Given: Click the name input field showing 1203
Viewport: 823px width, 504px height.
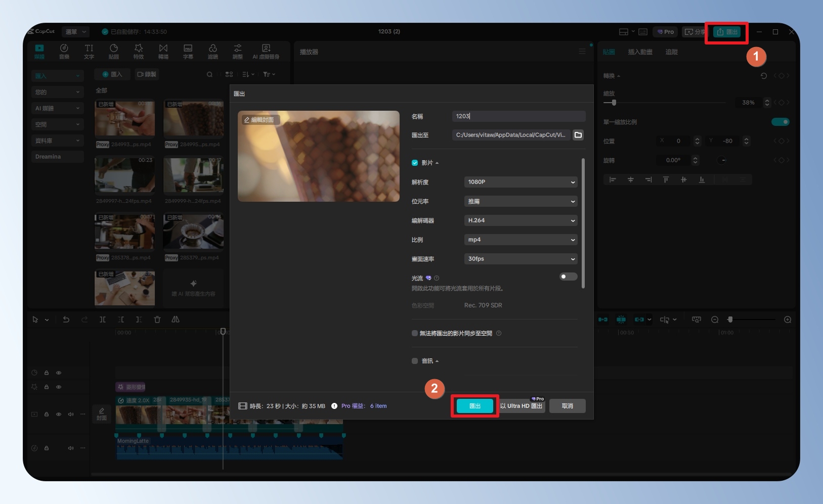Looking at the screenshot, I should [x=518, y=116].
